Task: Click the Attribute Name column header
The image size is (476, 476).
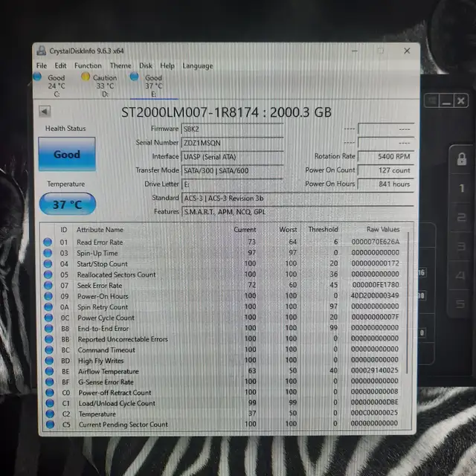Action: point(100,230)
